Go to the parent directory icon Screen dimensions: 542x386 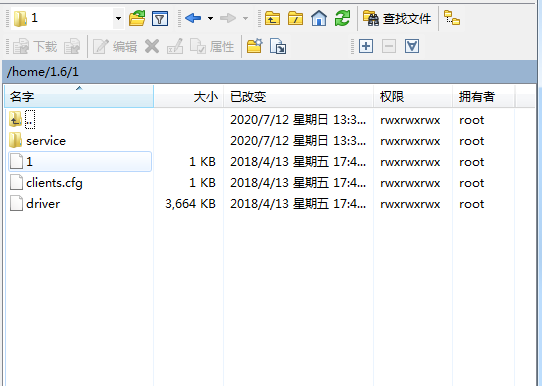[x=272, y=18]
